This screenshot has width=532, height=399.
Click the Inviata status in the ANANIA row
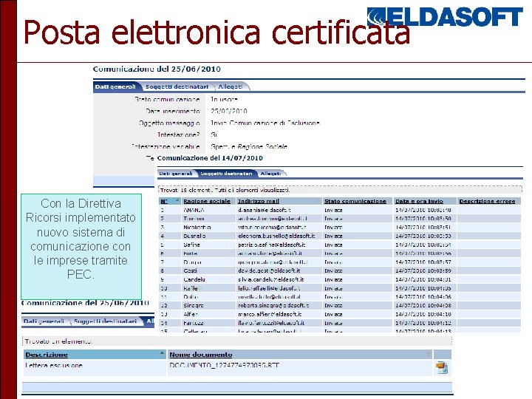click(x=333, y=210)
